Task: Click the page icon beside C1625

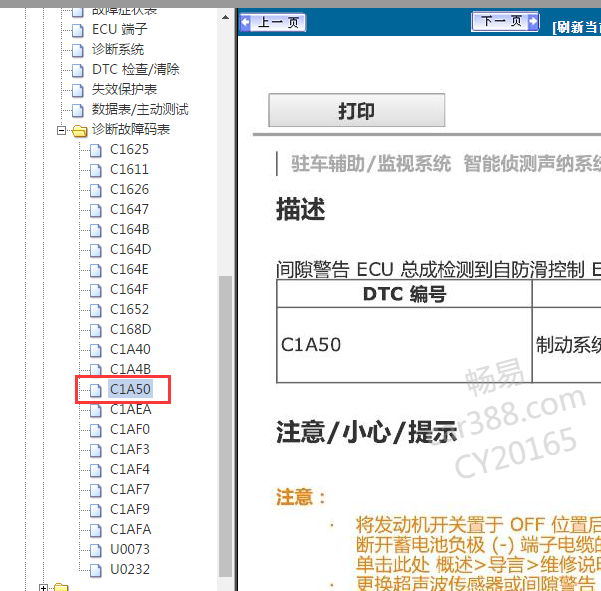Action: click(x=96, y=150)
